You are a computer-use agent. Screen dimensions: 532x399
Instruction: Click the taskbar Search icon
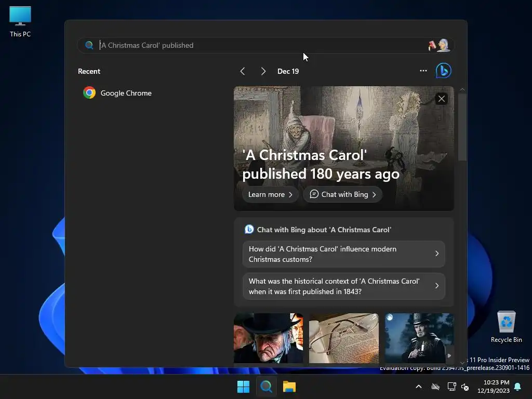click(267, 387)
